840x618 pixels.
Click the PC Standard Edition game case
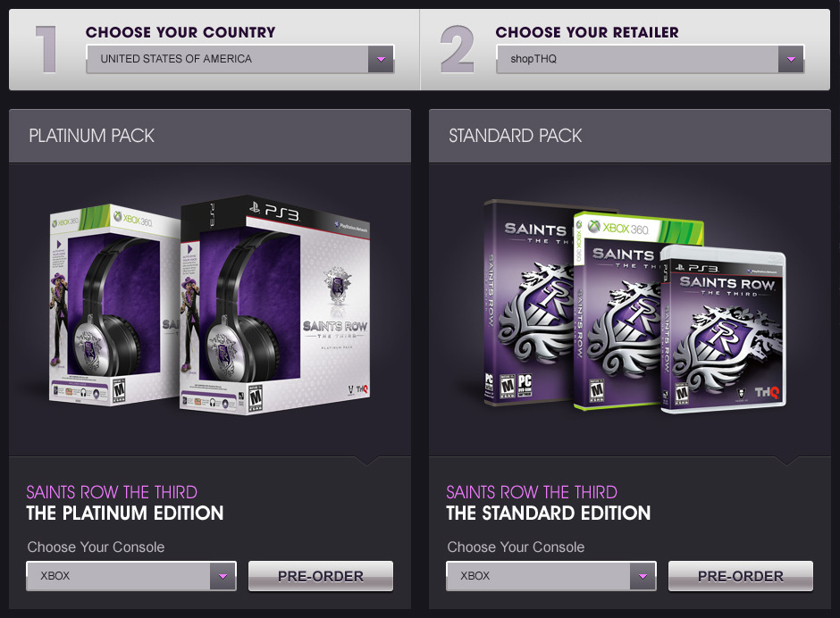point(527,303)
